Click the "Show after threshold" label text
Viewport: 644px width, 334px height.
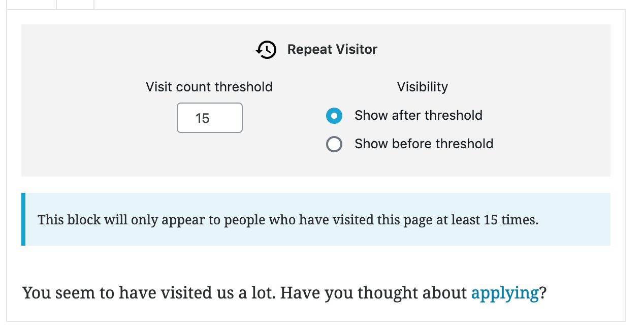pyautogui.click(x=418, y=116)
